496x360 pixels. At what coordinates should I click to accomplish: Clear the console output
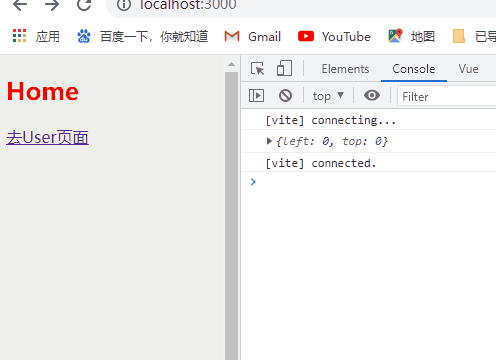click(x=285, y=96)
